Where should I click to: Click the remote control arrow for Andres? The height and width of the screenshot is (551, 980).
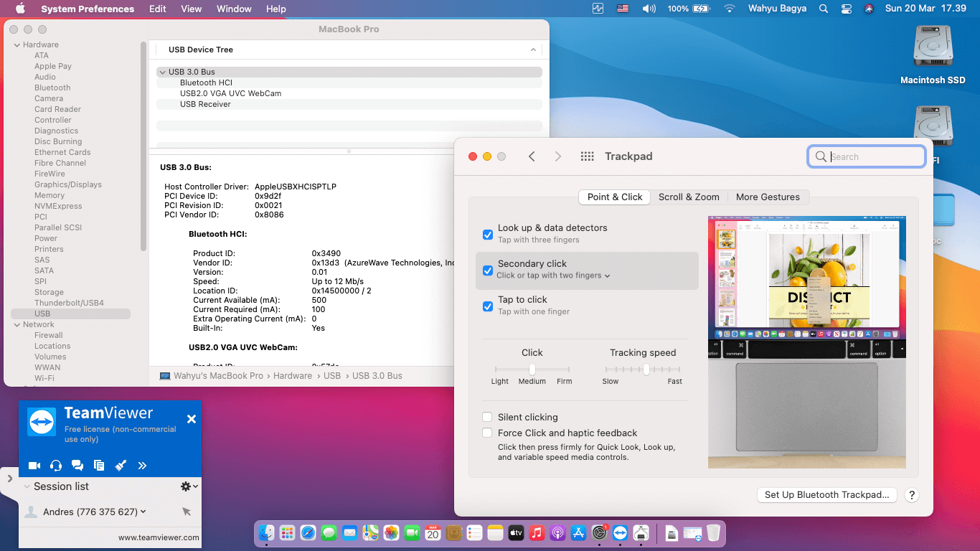pyautogui.click(x=187, y=512)
